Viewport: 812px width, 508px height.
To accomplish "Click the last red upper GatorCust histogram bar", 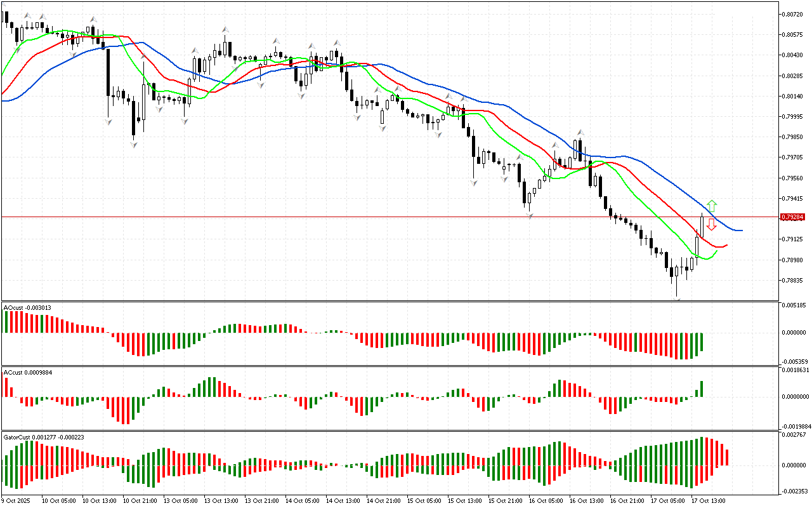I will [727, 457].
